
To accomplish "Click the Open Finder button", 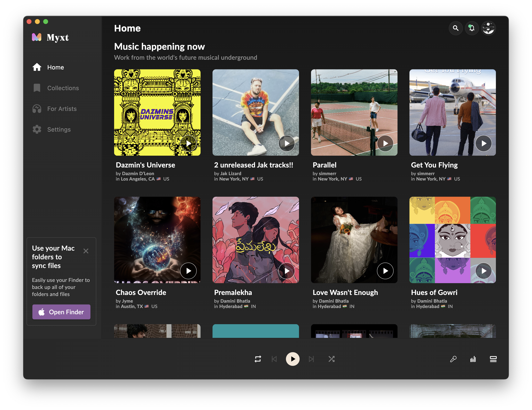I will pyautogui.click(x=61, y=312).
